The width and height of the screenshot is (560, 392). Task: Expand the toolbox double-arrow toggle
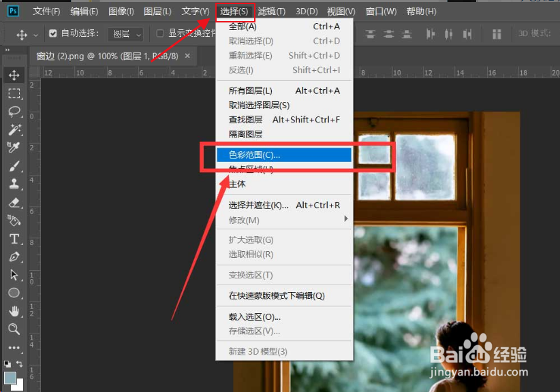pyautogui.click(x=7, y=50)
